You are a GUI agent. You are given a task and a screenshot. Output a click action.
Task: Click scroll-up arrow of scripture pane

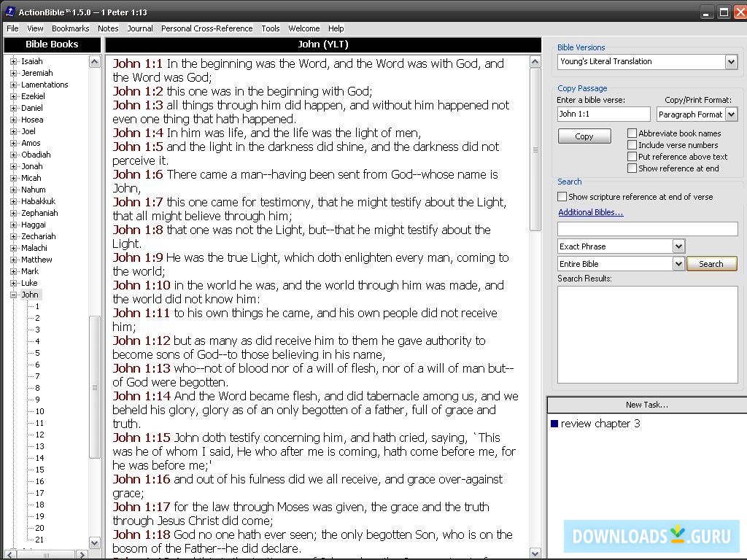[x=535, y=62]
